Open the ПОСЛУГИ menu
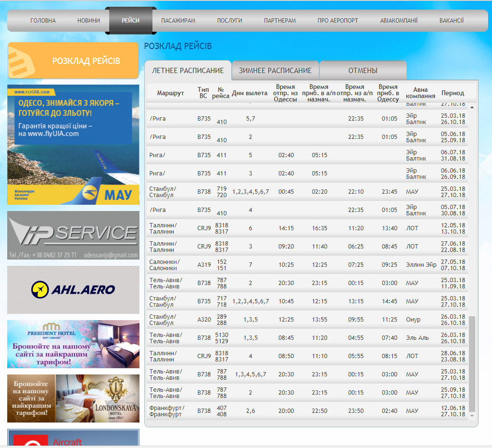Screen dimensions: 492x448 point(229,20)
